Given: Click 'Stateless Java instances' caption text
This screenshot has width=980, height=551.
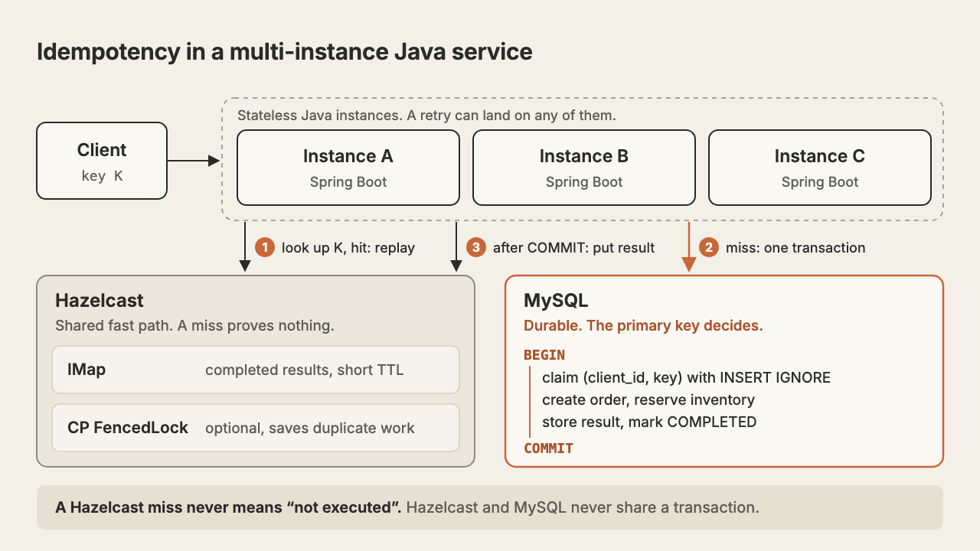Looking at the screenshot, I should (426, 116).
